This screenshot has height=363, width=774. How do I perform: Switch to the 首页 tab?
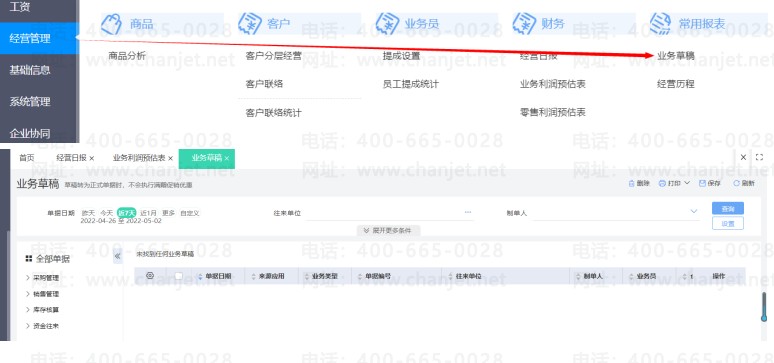(27, 158)
